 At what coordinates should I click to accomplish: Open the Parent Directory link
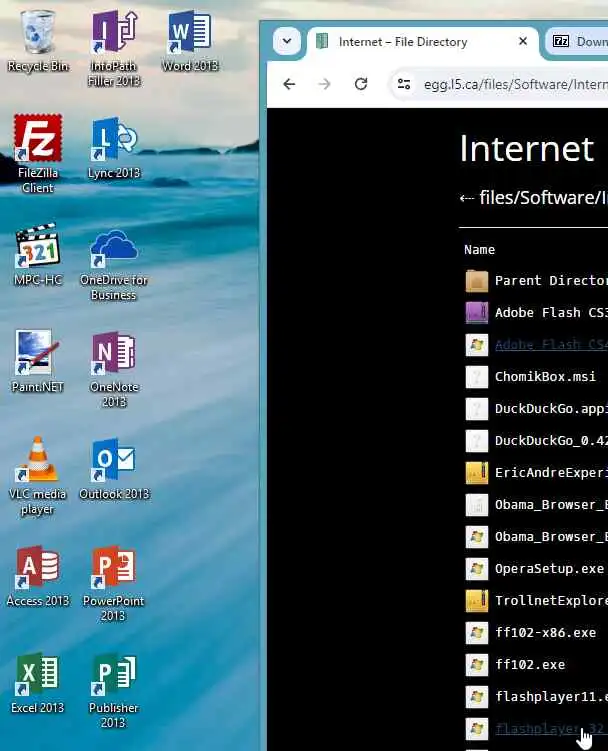[x=551, y=281]
